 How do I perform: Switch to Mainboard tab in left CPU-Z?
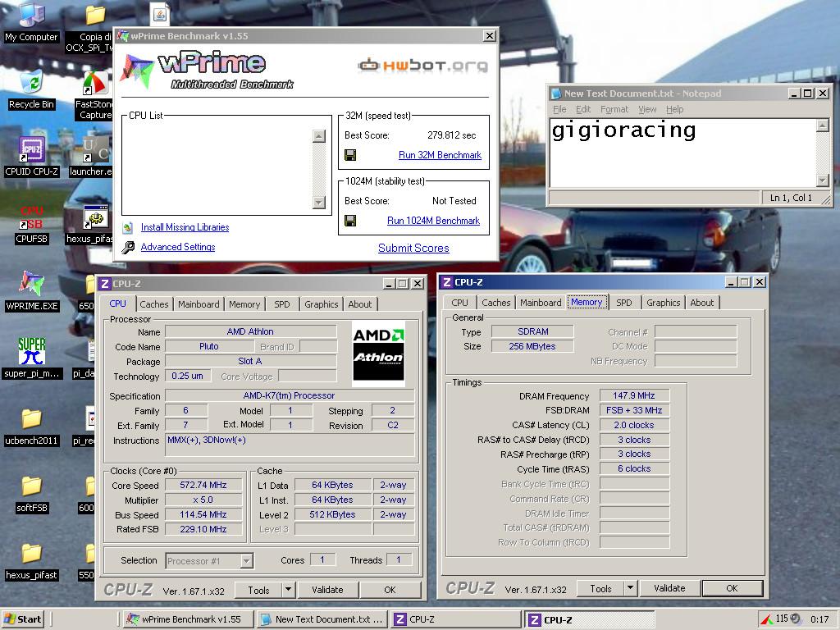click(x=199, y=304)
